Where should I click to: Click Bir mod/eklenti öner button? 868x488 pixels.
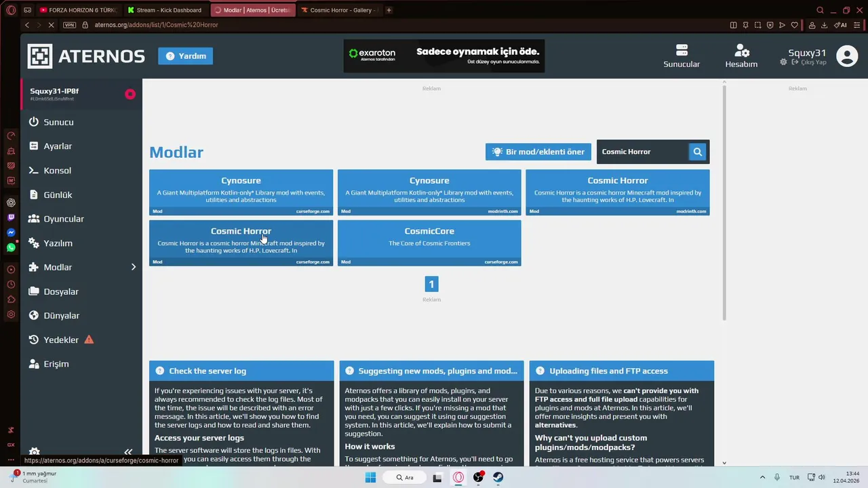[x=538, y=152]
